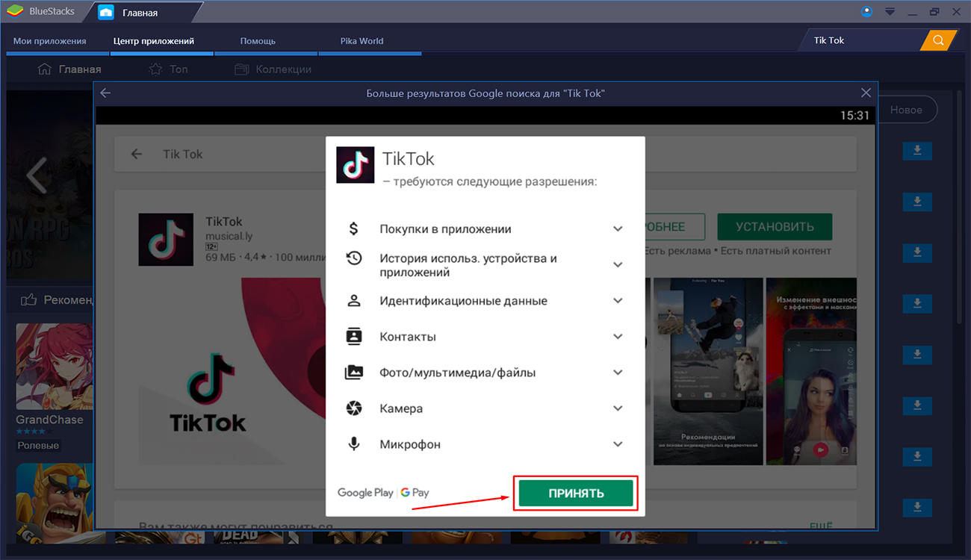Open Коллекции navigation item
The image size is (971, 560).
coord(273,69)
